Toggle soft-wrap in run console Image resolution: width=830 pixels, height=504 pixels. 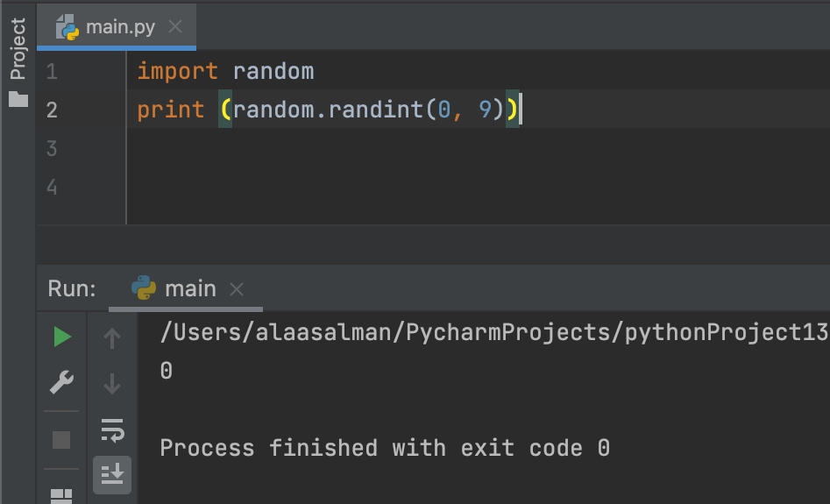[112, 429]
